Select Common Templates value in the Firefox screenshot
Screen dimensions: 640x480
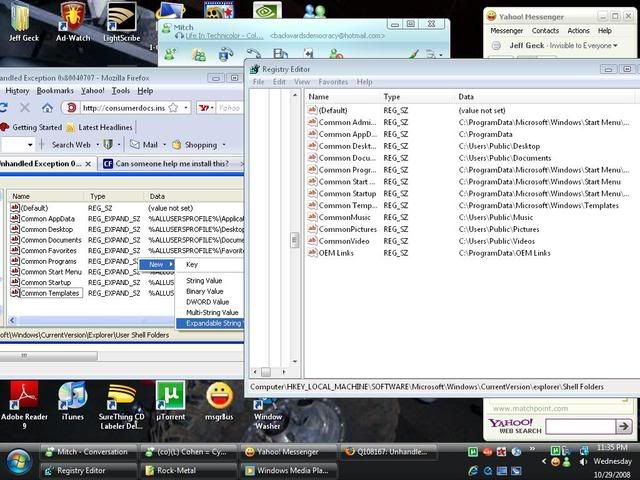50,293
